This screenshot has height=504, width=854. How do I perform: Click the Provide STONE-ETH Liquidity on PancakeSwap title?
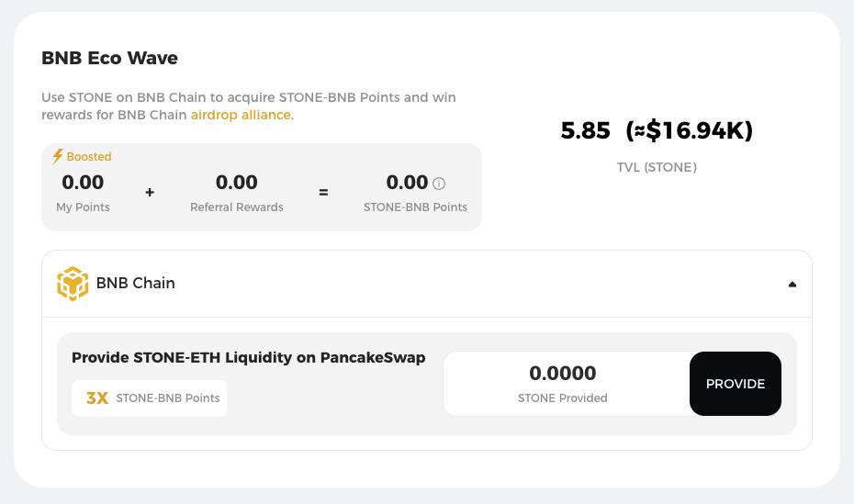[x=248, y=358]
